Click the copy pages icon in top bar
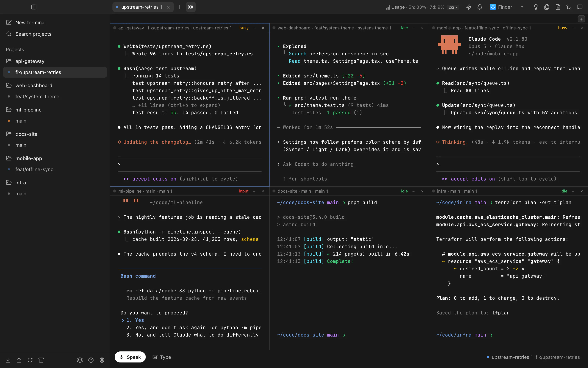Image resolution: width=588 pixels, height=368 pixels. pos(547,7)
